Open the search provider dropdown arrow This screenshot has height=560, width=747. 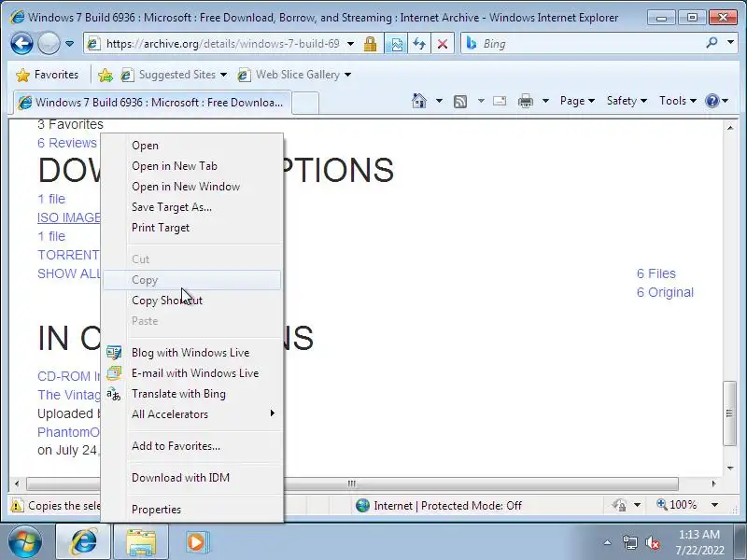pos(731,42)
